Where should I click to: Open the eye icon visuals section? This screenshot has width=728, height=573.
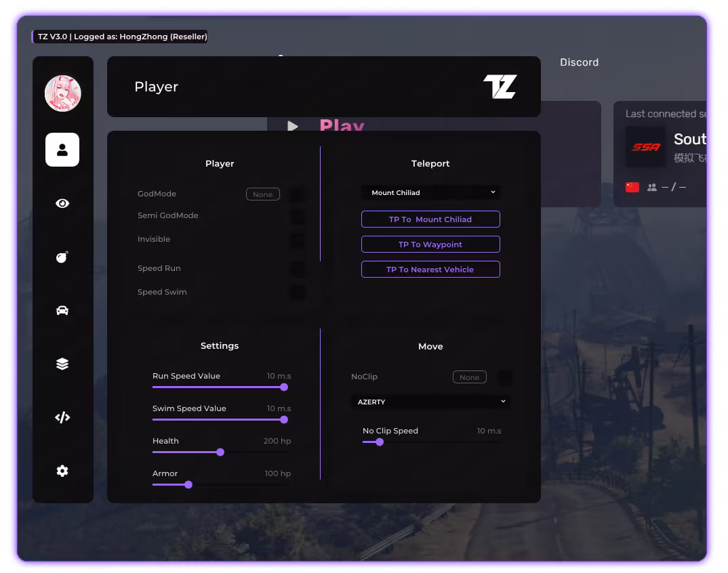pyautogui.click(x=62, y=203)
